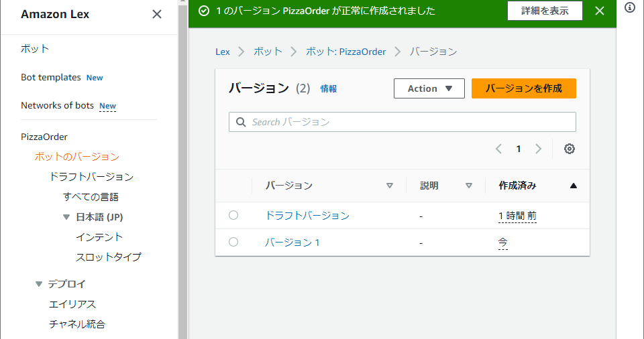Click the 作成済み column header
Screen dimensions: 644x339
[517, 186]
